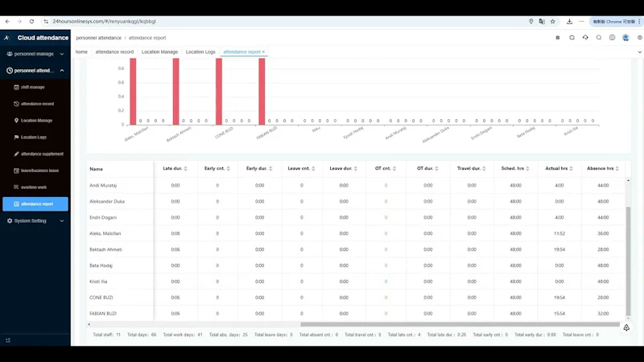Viewport: 644px width, 362px height.
Task: Click personnel attendance breadcrumb
Action: pyautogui.click(x=98, y=38)
